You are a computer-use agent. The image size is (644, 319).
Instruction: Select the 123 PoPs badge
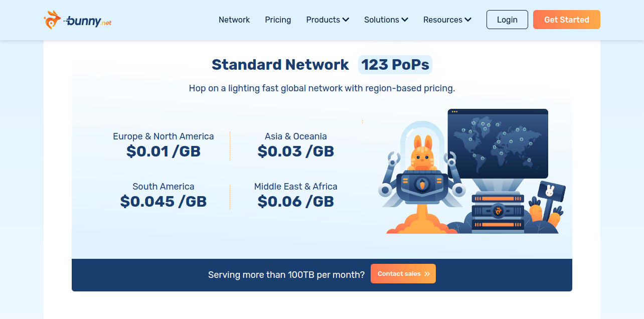tap(395, 65)
